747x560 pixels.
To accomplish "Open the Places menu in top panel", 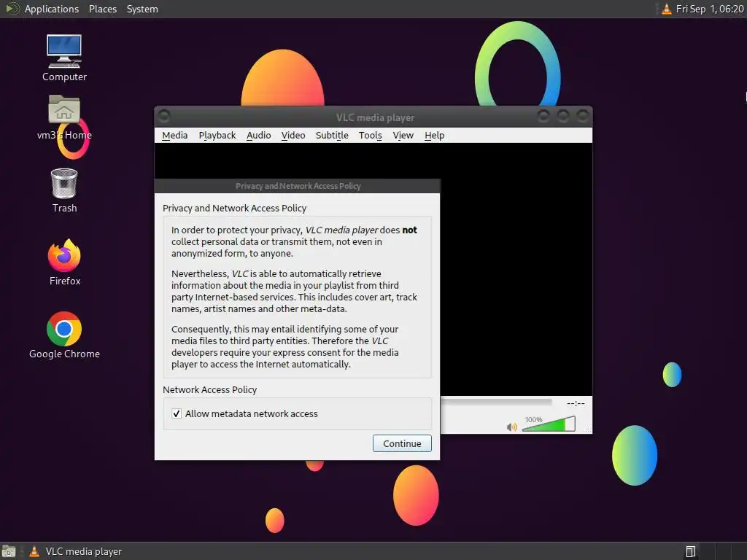I will click(102, 9).
